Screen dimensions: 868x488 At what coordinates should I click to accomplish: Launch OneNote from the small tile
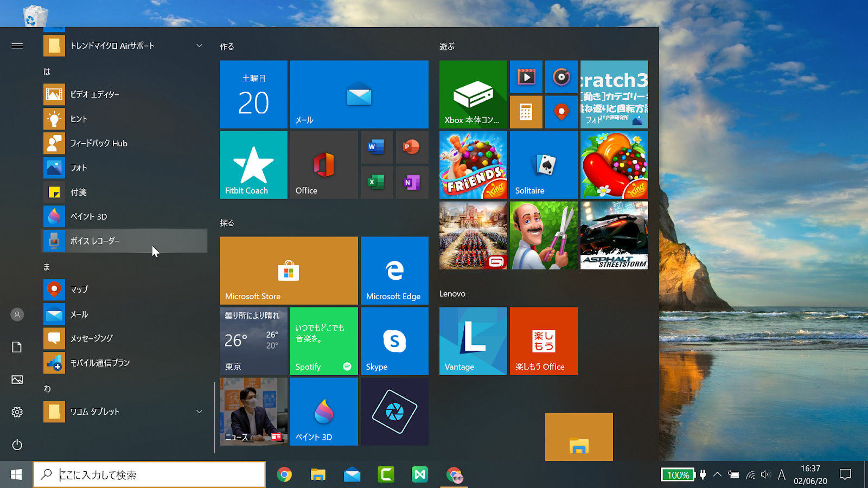tap(412, 182)
